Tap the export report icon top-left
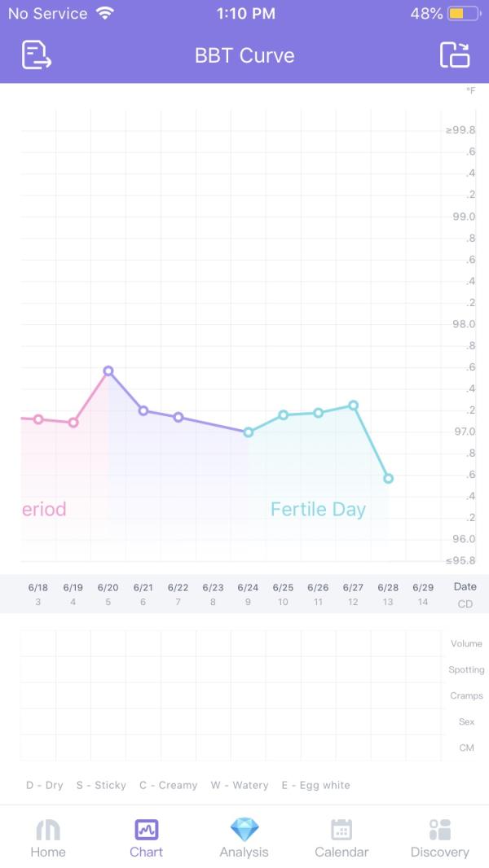Image resolution: width=489 pixels, height=868 pixels. click(36, 55)
